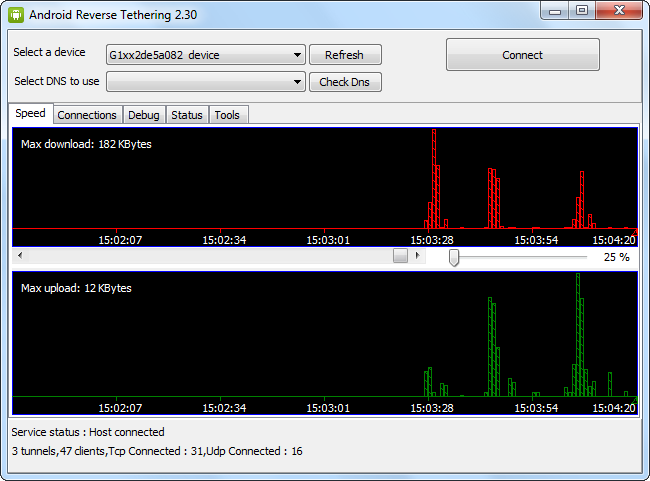Screen dimensions: 650x481
Task: Open the Debug tab
Action: [x=143, y=115]
